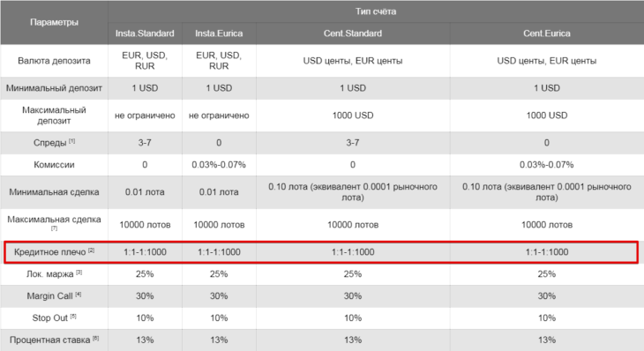Open footnote [6] next to Процентная ставка

[x=95, y=338]
